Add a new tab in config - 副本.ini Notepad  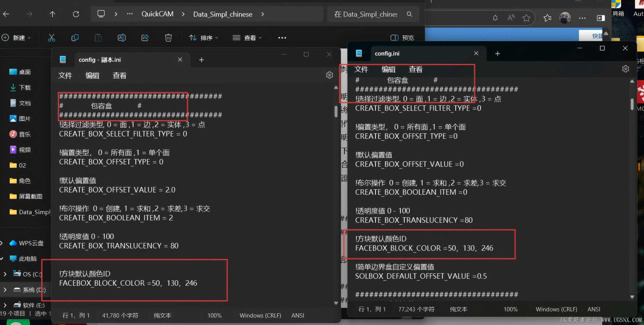(202, 60)
